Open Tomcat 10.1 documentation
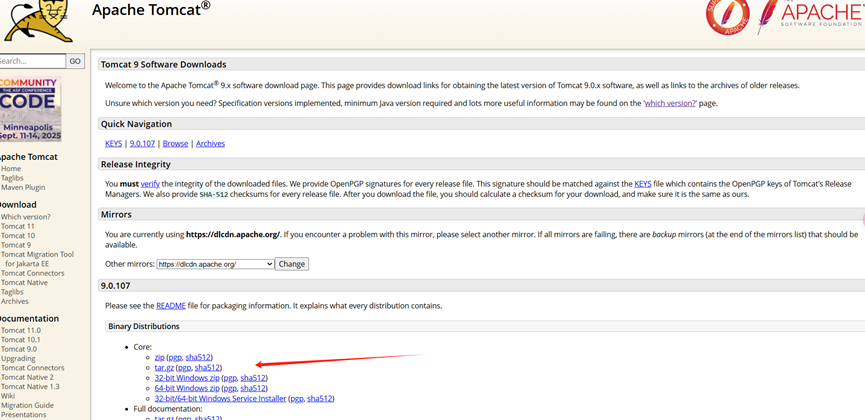Viewport: 865px width, 420px height. 20,340
